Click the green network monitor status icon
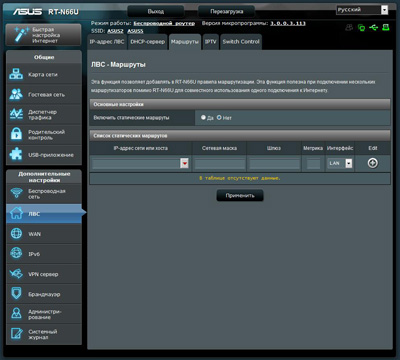Viewport: 400px width, 360px height. click(x=361, y=27)
